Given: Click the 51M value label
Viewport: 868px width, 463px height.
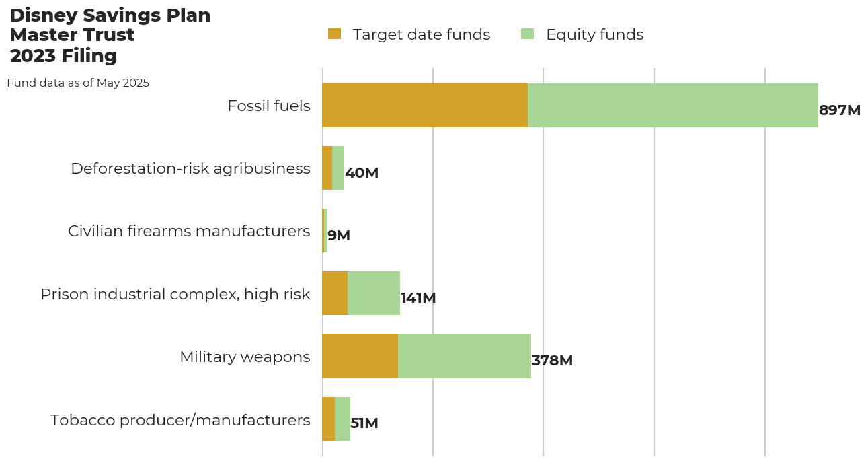Looking at the screenshot, I should (x=364, y=423).
